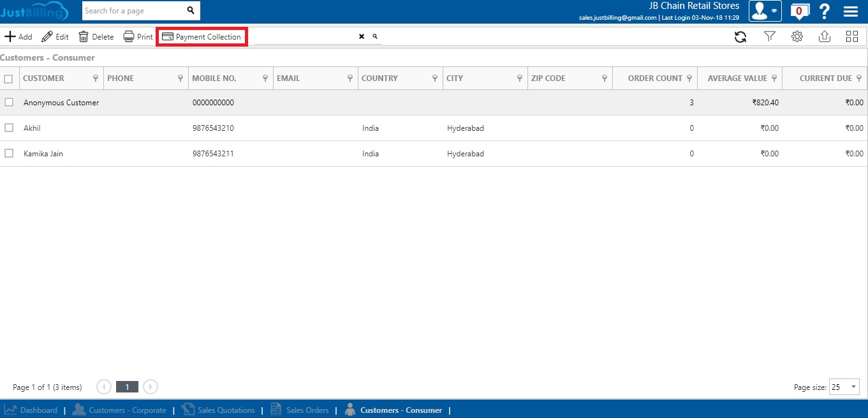Click the ₹820.40 average value cell
The image size is (868, 418).
765,103
